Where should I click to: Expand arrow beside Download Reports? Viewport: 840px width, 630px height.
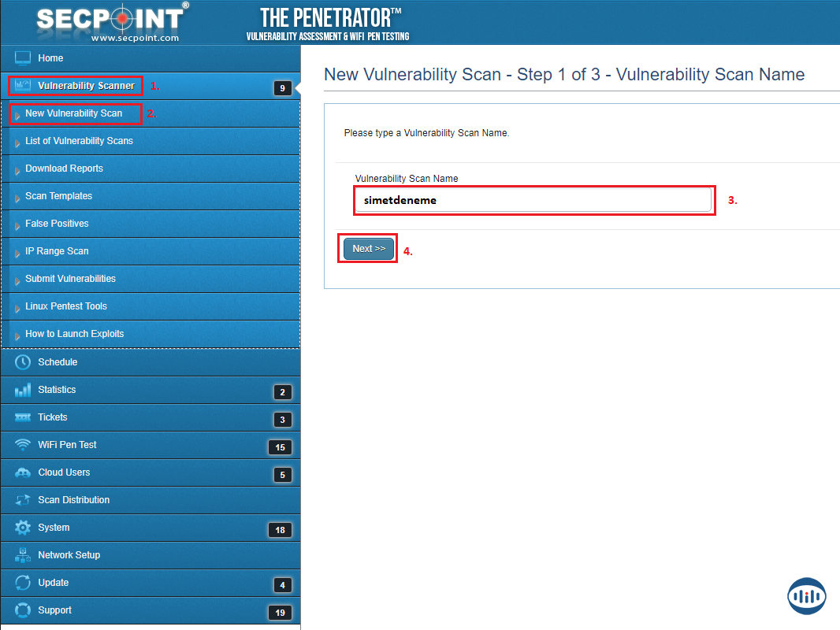[17, 170]
